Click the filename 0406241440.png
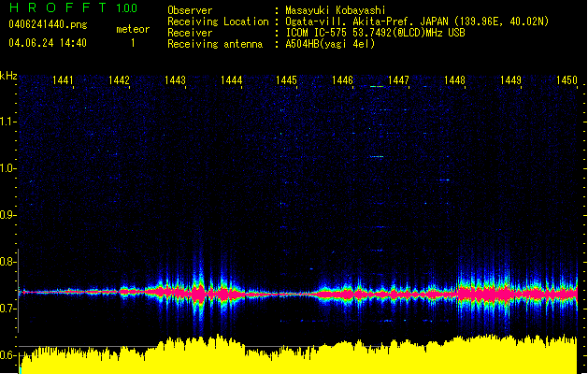Viewport: 588px width, 374px height. coord(48,24)
